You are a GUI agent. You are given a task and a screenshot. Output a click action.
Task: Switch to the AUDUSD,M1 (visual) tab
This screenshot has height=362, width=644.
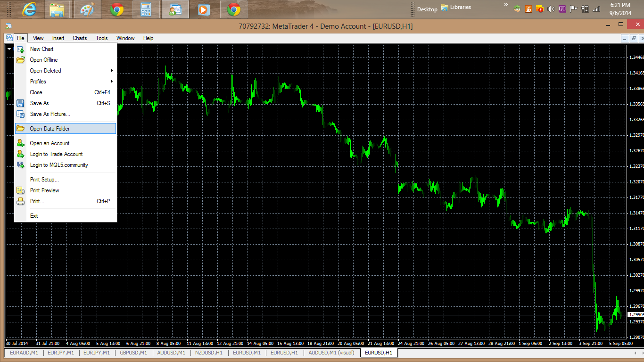331,353
